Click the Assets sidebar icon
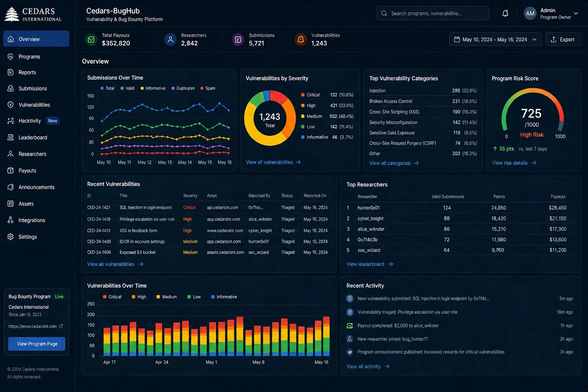 click(11, 204)
